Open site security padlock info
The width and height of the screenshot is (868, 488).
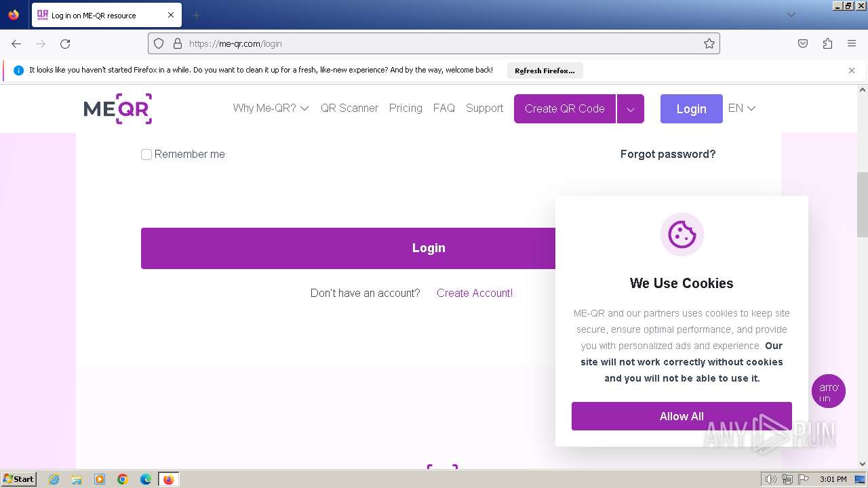tap(178, 43)
